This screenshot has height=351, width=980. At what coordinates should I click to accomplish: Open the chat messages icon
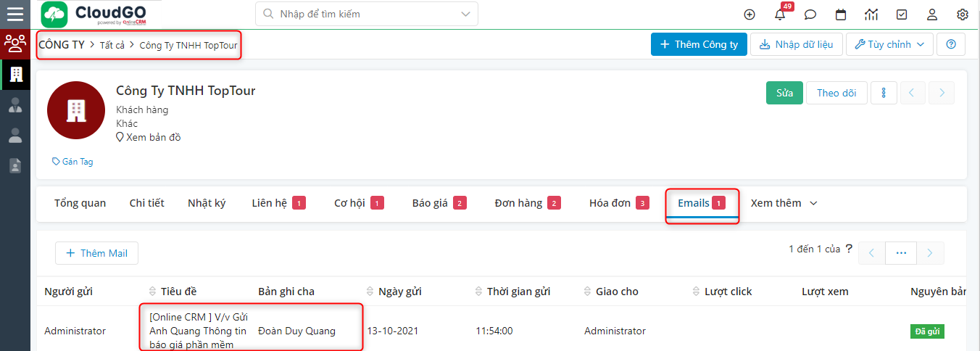coord(810,15)
